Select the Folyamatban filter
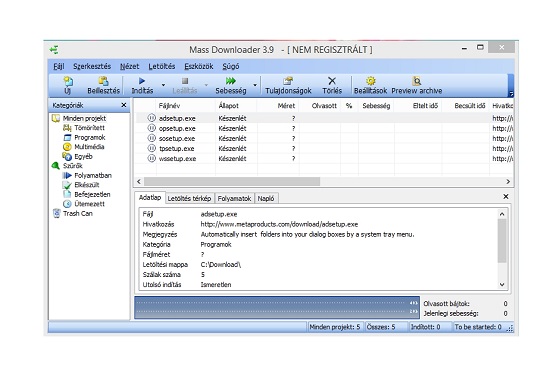 coord(93,175)
